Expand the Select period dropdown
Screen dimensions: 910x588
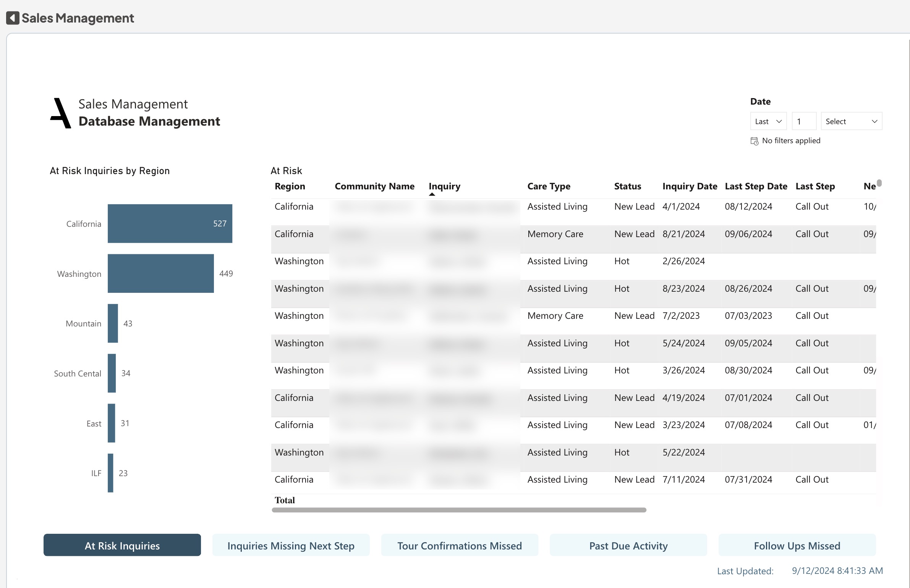(851, 121)
